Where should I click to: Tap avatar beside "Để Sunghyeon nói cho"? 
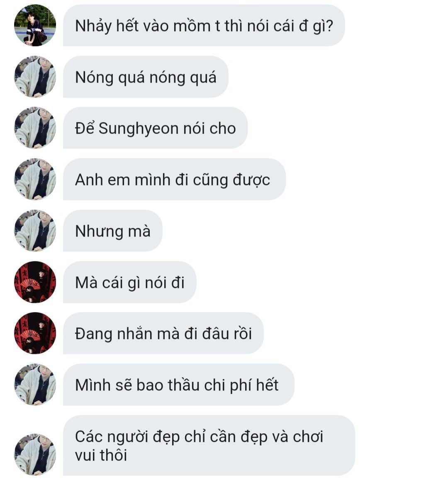(35, 128)
